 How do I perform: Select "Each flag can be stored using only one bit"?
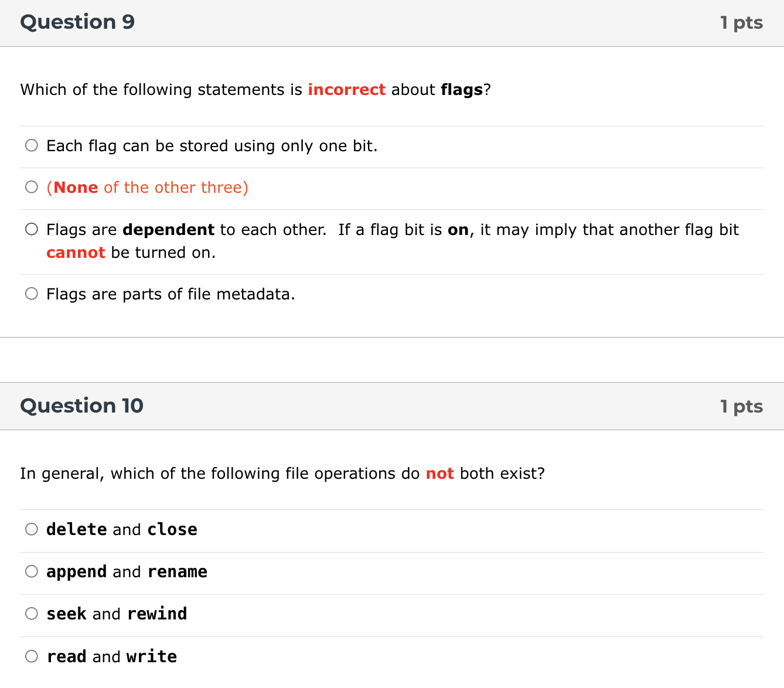[x=31, y=145]
